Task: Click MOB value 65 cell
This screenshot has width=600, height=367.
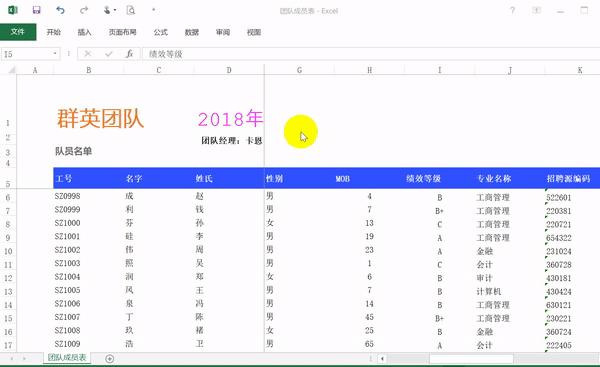Action: click(x=370, y=344)
